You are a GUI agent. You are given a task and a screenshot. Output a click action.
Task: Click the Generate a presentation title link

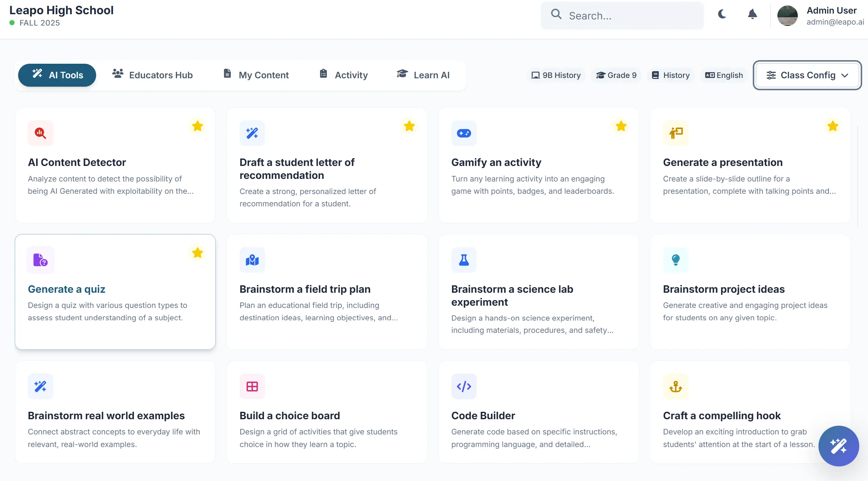(722, 162)
